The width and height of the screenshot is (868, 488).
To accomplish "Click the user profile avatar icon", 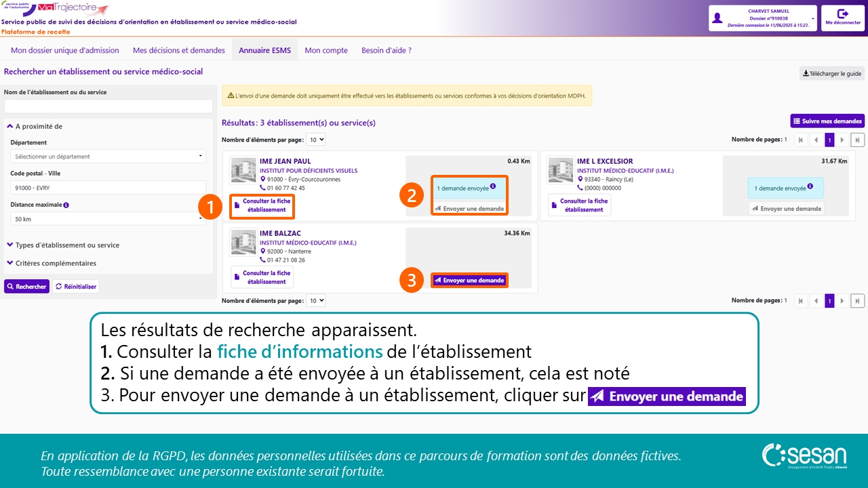I will 717,18.
